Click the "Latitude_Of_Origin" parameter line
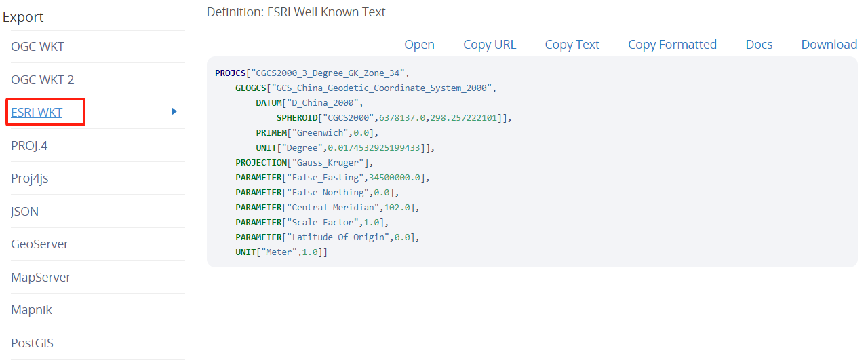 328,237
